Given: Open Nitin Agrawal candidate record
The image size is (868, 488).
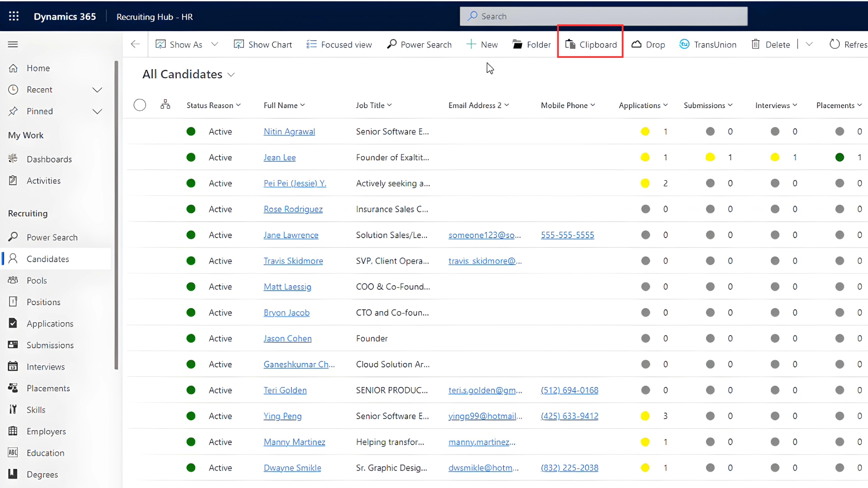Looking at the screenshot, I should (289, 131).
